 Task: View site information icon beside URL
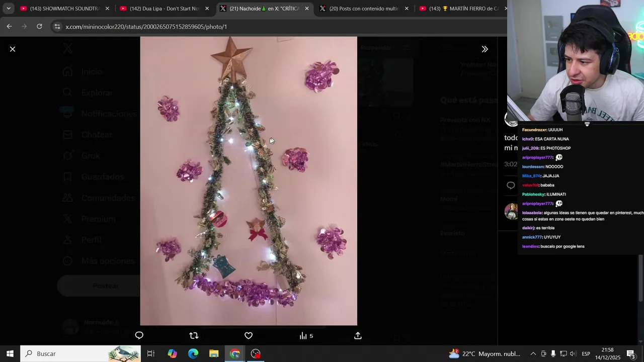[x=57, y=27]
